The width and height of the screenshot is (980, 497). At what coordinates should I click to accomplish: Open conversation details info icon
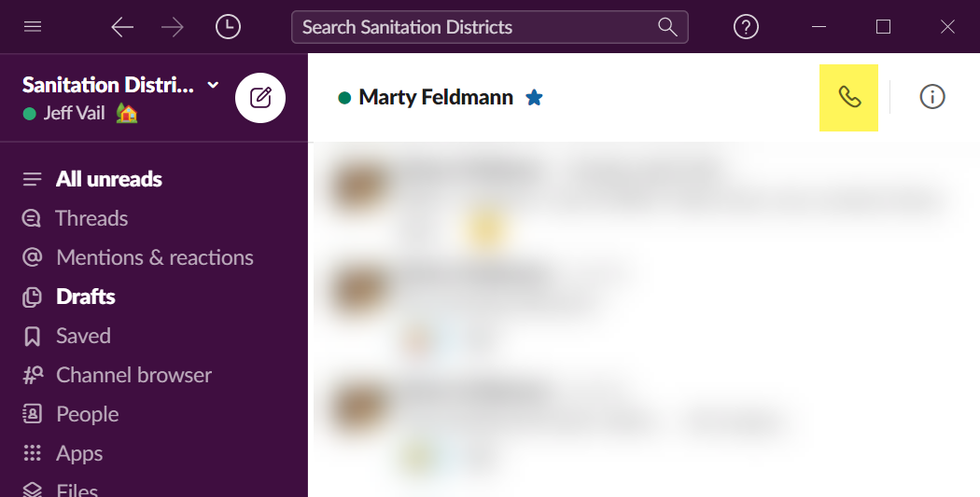[x=931, y=97]
